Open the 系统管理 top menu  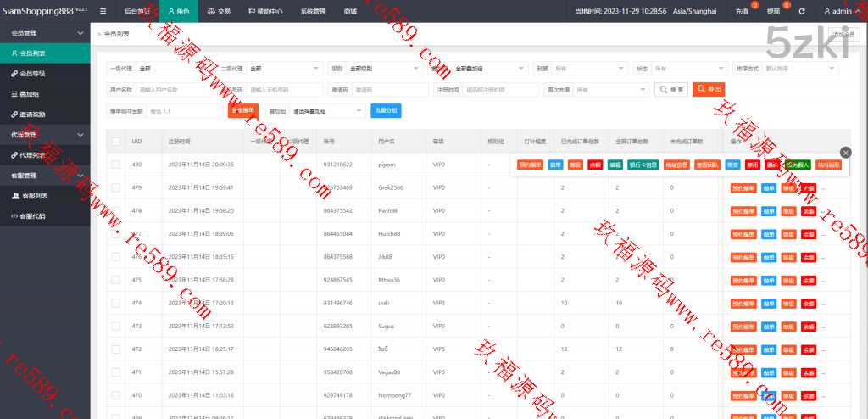coord(312,11)
